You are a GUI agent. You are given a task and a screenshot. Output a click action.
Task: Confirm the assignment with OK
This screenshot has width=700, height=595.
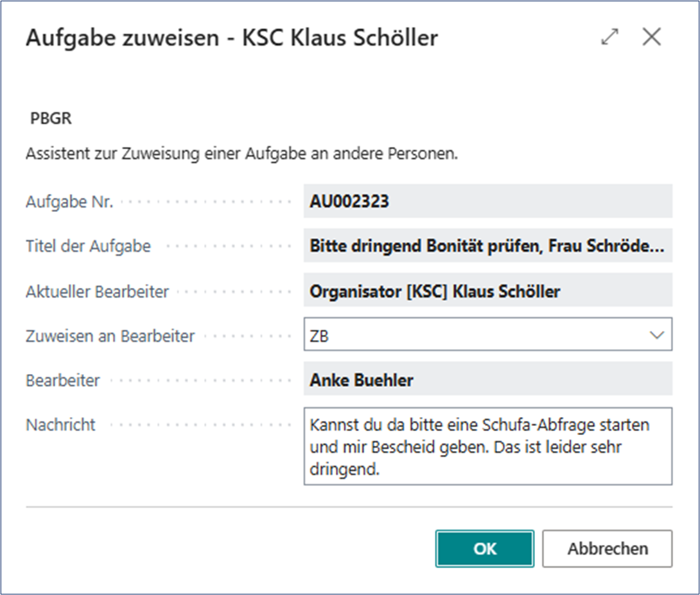coord(485,549)
